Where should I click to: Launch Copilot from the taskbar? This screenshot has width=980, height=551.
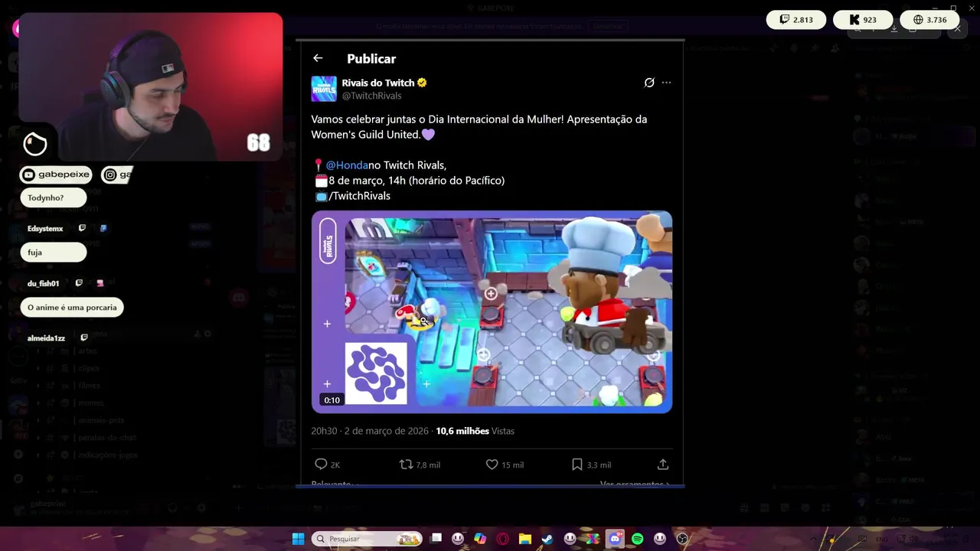[480, 539]
